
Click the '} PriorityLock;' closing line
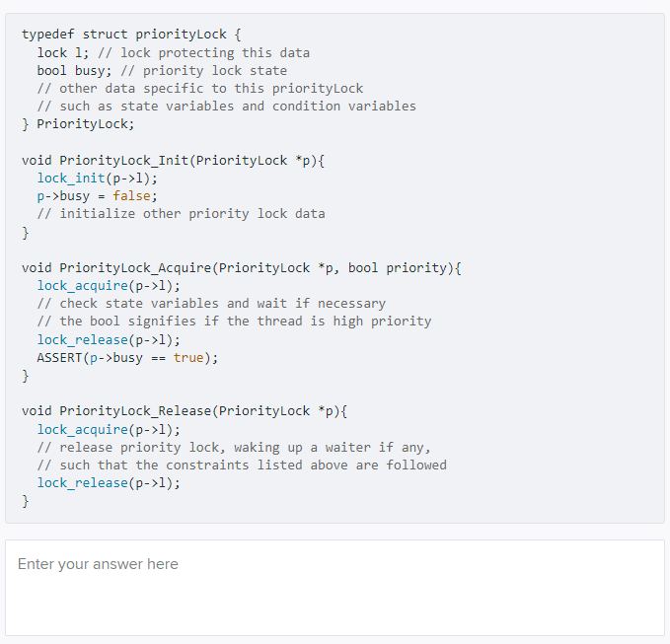coord(78,124)
